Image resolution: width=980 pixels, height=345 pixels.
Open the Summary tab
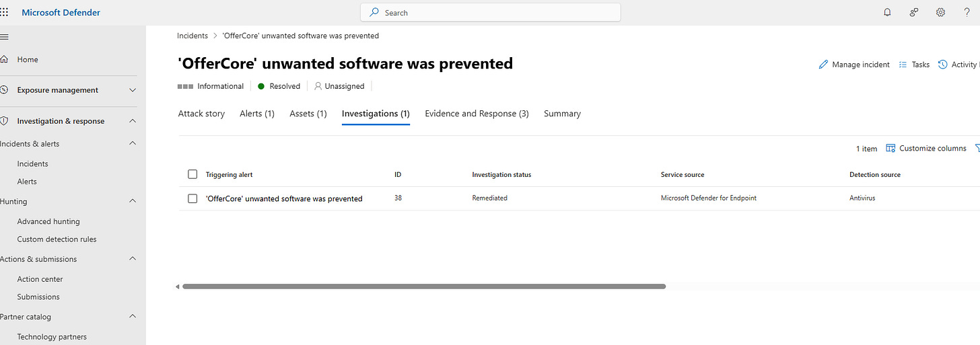pos(562,114)
